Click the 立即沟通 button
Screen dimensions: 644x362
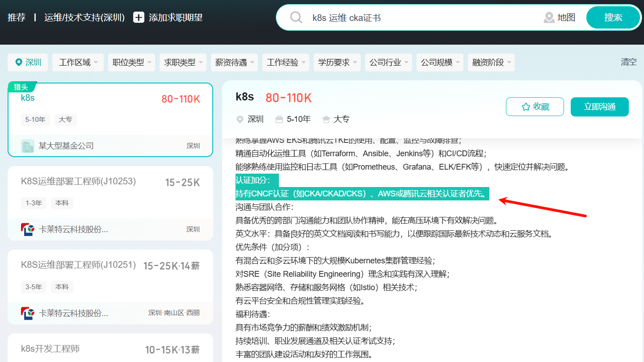[600, 107]
